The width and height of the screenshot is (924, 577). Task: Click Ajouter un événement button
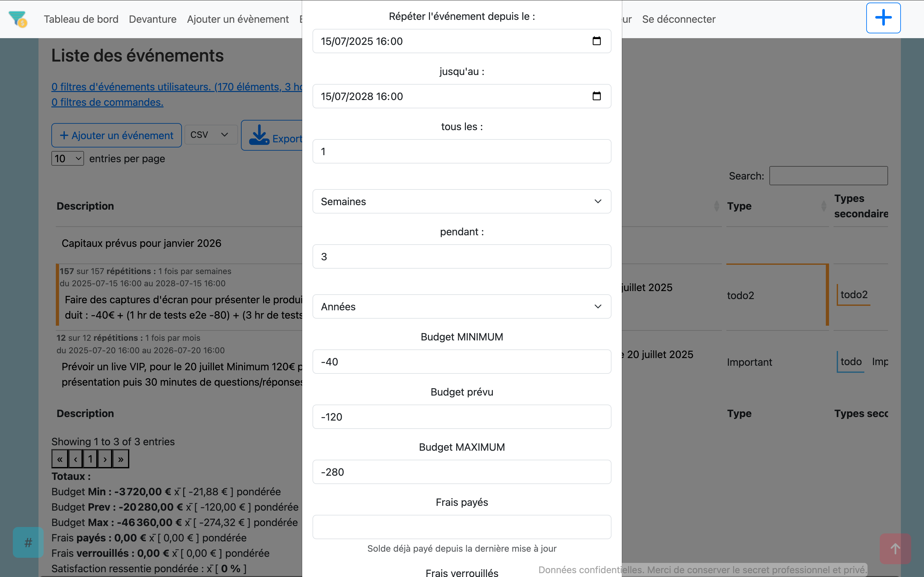[116, 136]
